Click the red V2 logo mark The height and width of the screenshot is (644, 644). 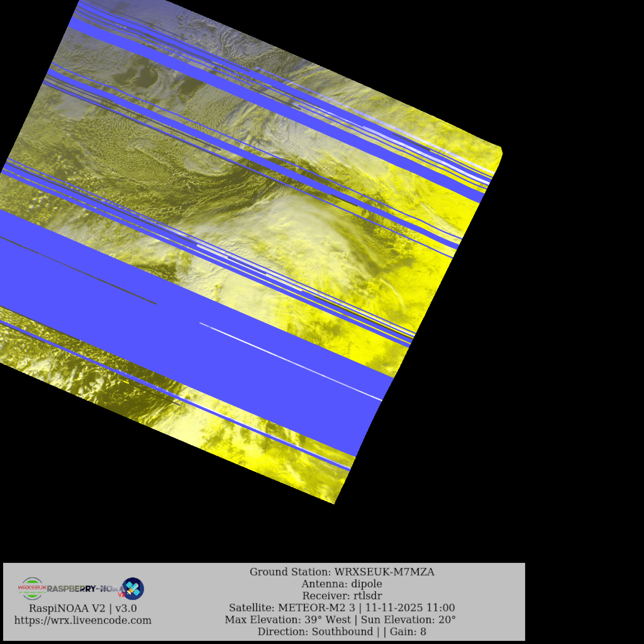pyautogui.click(x=121, y=594)
